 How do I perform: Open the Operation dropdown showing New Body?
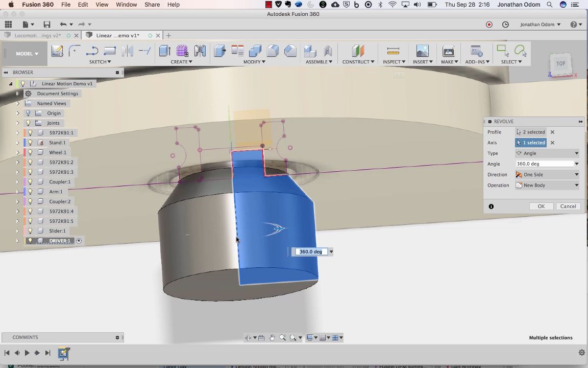[x=547, y=186]
